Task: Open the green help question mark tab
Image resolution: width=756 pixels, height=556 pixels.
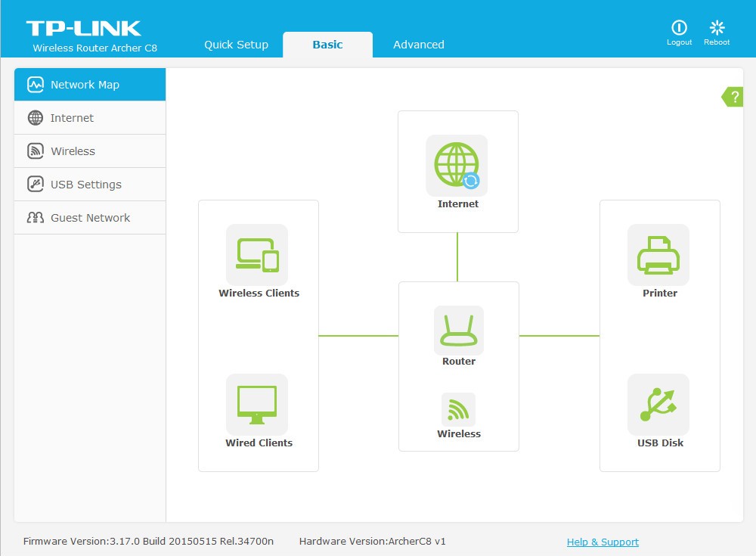Action: coord(733,97)
